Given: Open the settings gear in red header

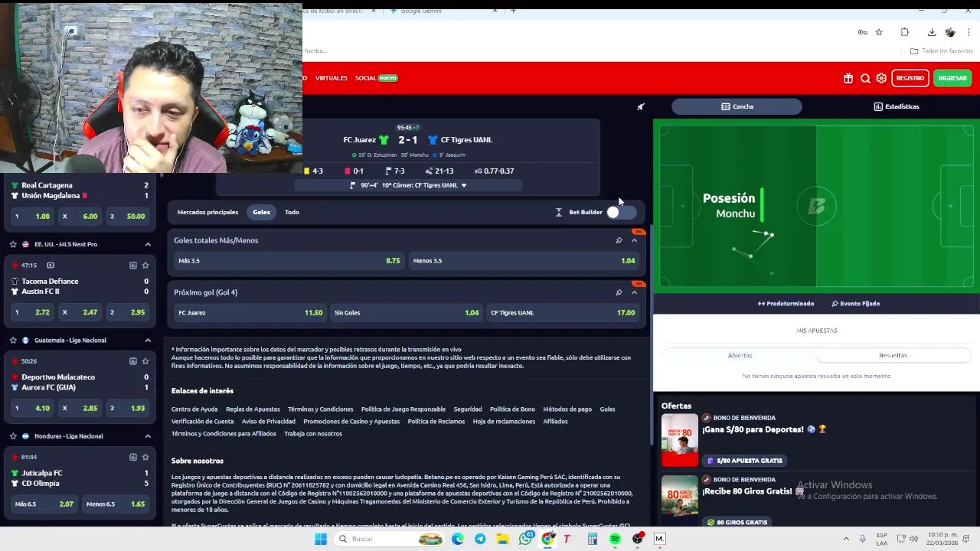Looking at the screenshot, I should point(881,78).
